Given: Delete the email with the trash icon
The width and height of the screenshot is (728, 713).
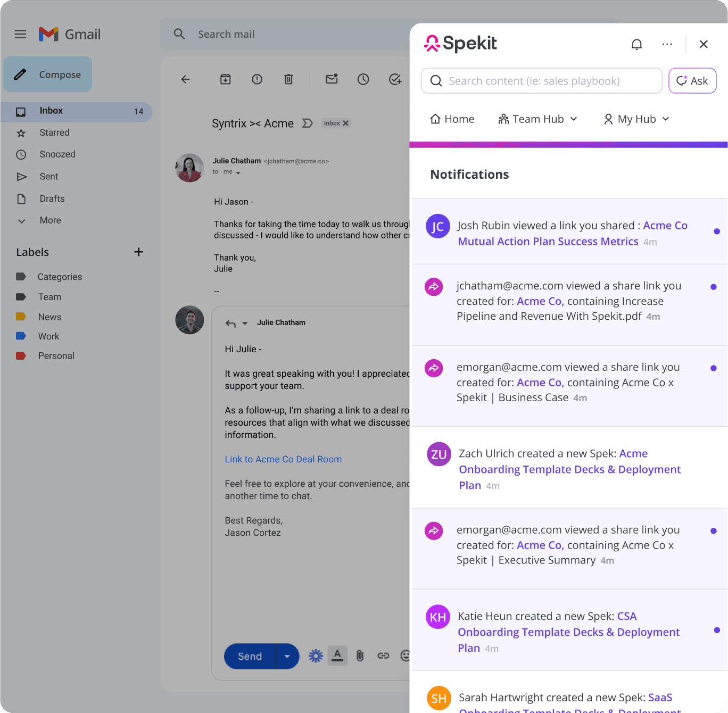Looking at the screenshot, I should 288,79.
